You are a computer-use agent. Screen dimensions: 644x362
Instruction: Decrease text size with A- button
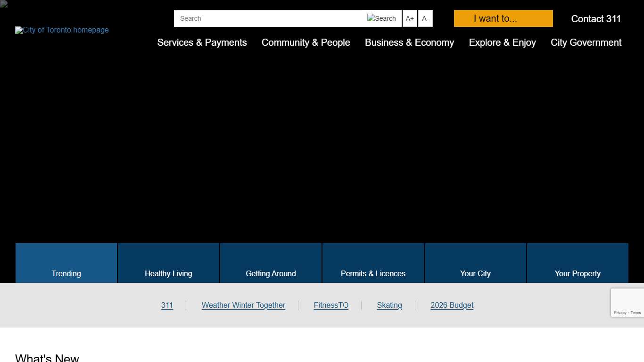click(x=425, y=18)
